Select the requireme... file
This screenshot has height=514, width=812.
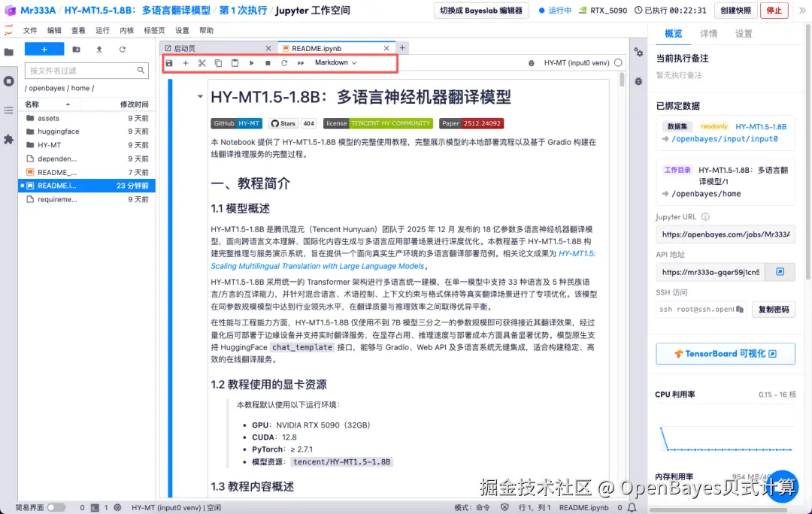click(87, 199)
